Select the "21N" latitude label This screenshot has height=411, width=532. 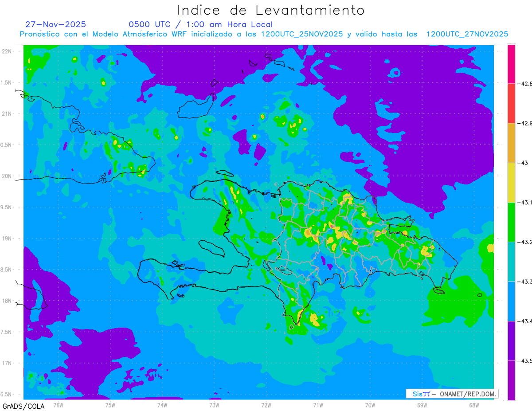[7, 114]
